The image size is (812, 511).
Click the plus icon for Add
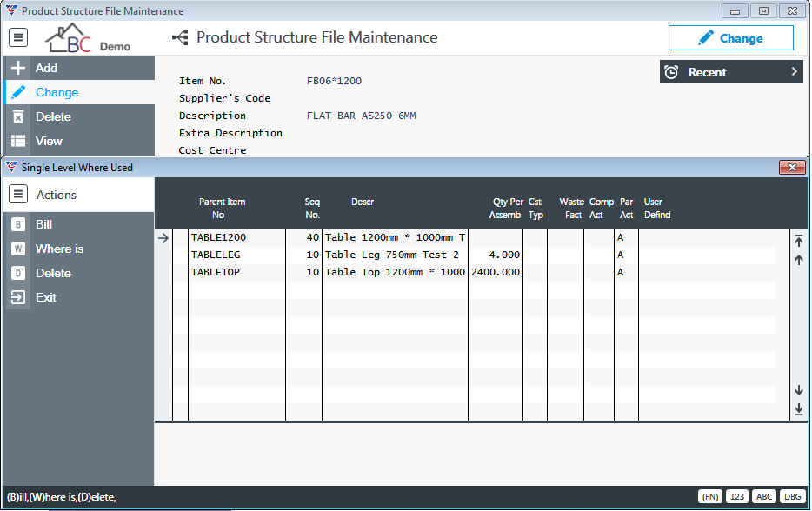[x=18, y=68]
